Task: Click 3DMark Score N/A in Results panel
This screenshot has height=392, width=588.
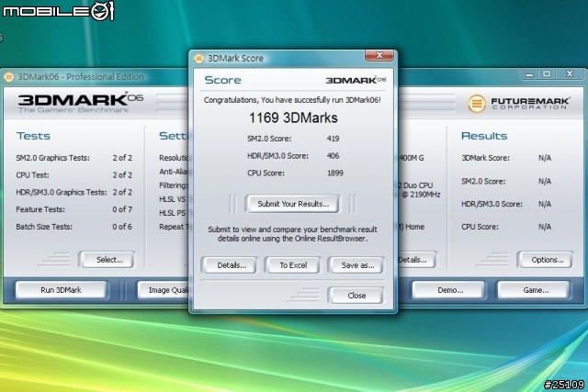Action: coord(506,158)
